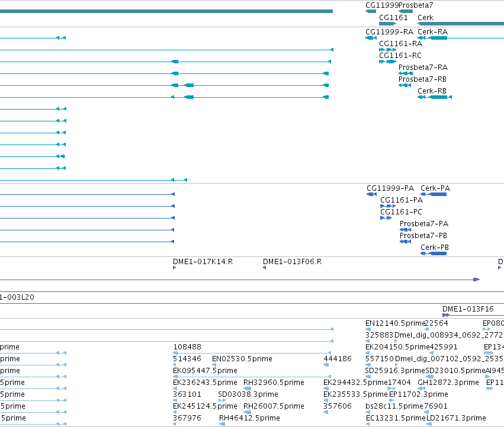Select the EK245124.5prime EST label

[205, 406]
